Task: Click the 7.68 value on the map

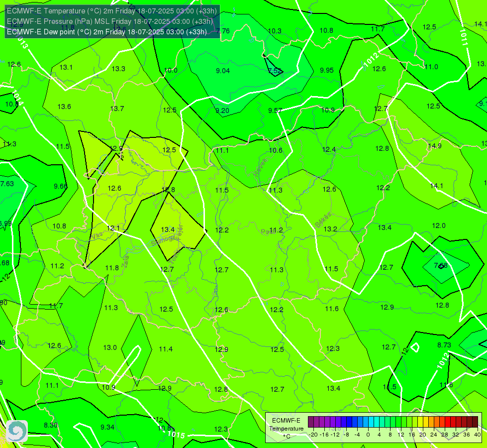Action: tap(441, 265)
